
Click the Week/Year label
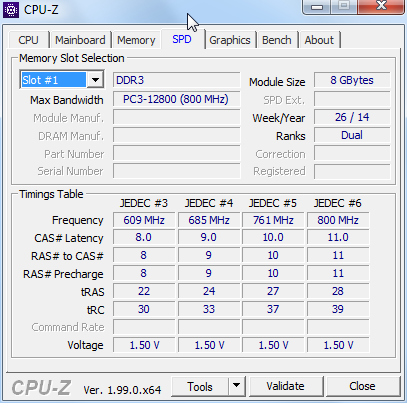pos(279,118)
